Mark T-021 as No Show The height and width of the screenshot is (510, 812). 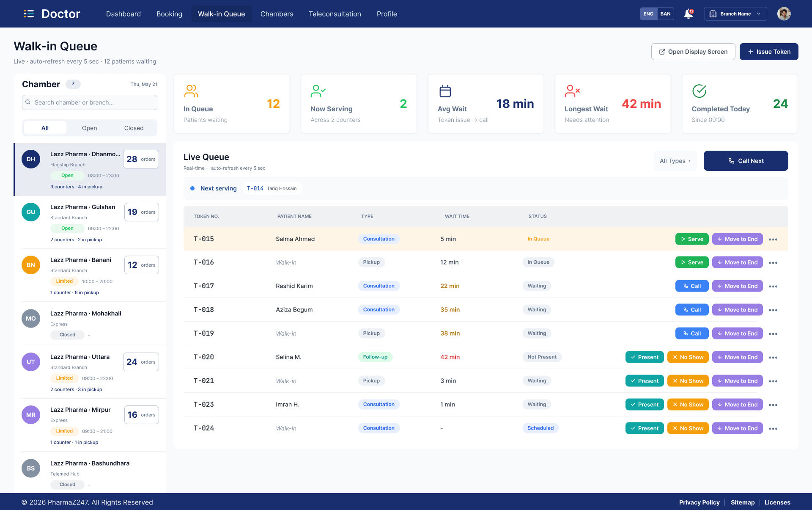pyautogui.click(x=688, y=381)
